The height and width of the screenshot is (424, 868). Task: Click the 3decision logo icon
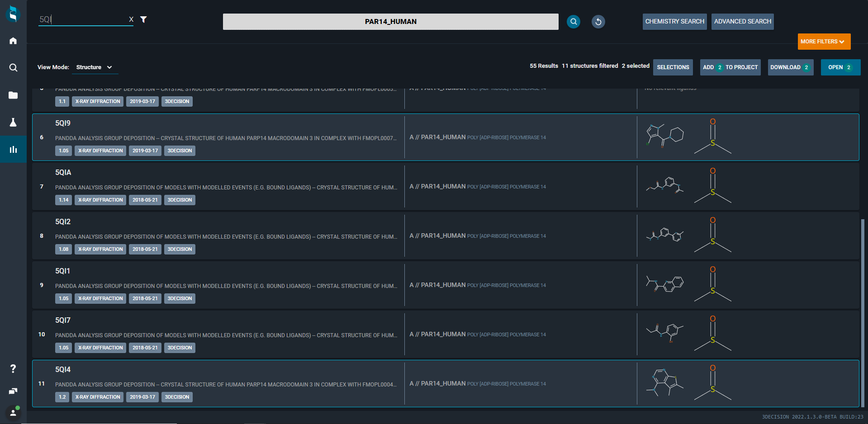point(13,14)
